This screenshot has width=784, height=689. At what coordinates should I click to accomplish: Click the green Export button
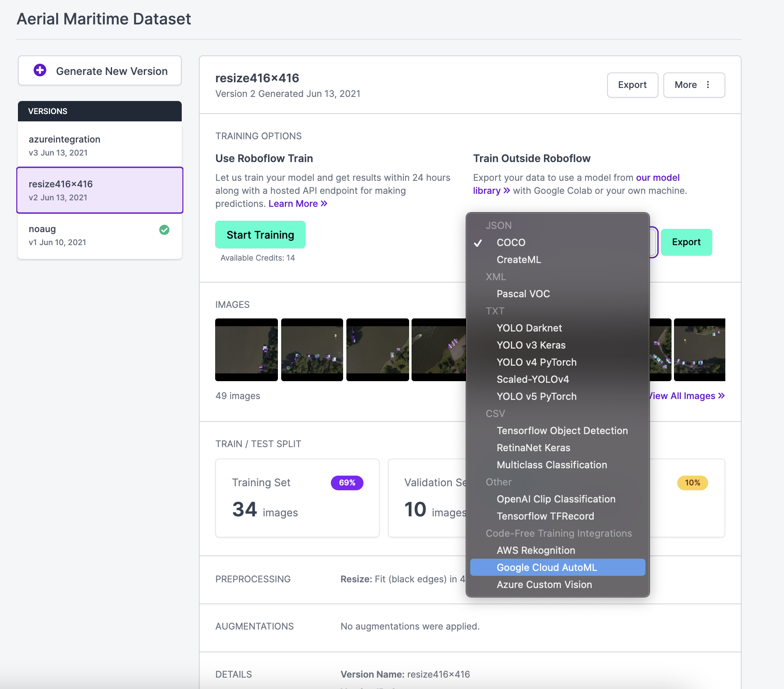(686, 242)
